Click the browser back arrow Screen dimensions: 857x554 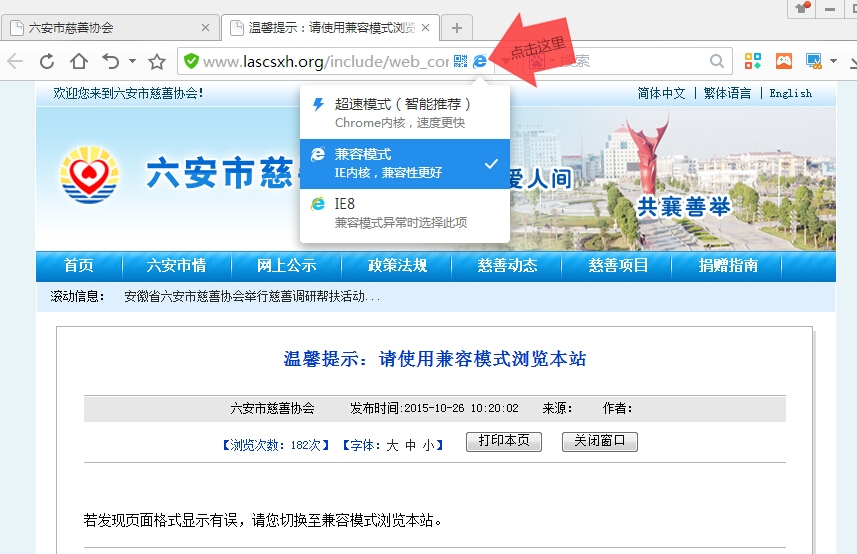[x=15, y=62]
